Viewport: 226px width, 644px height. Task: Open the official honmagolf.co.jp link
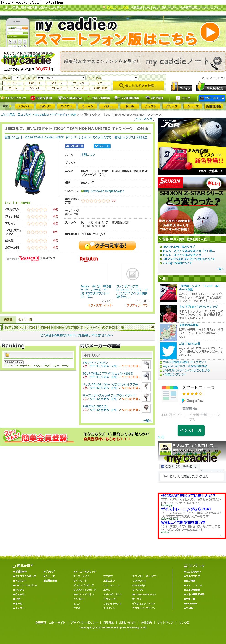tap(104, 191)
